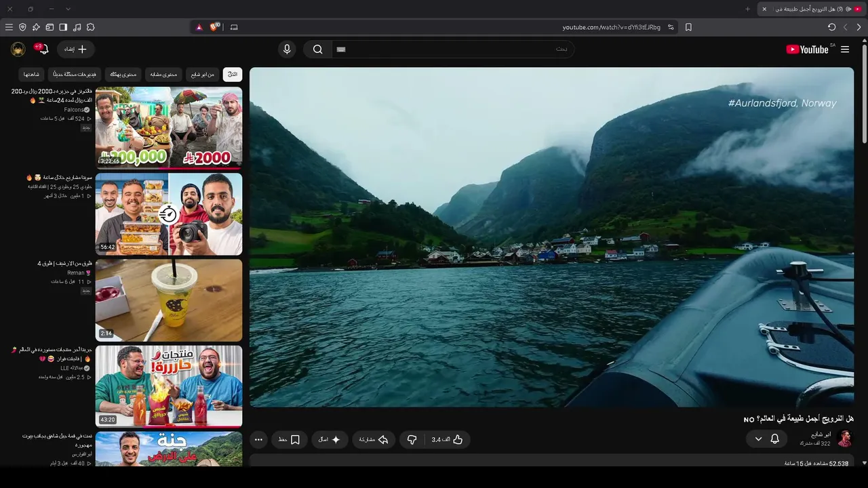Open the 2000 riyal island video thumbnail
The width and height of the screenshot is (868, 488).
[169, 127]
